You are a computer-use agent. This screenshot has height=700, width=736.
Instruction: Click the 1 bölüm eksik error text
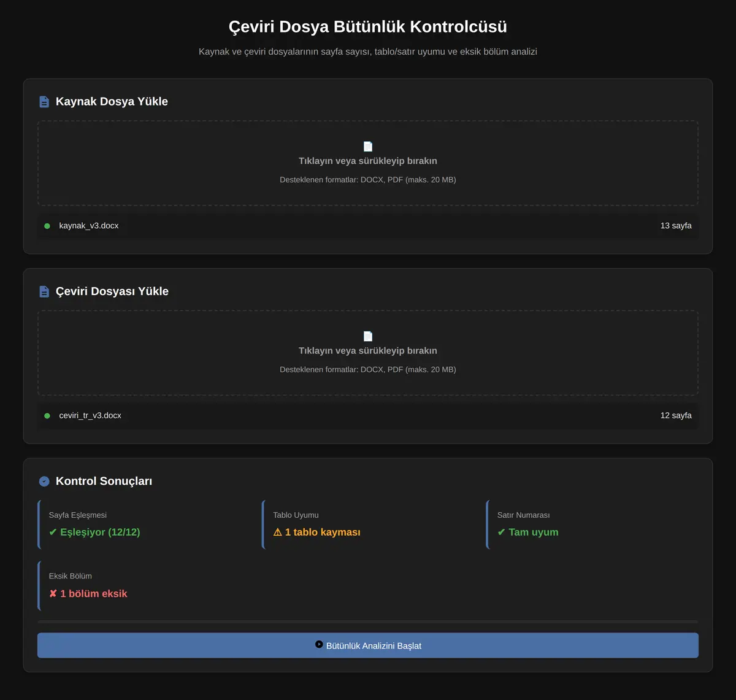[94, 593]
